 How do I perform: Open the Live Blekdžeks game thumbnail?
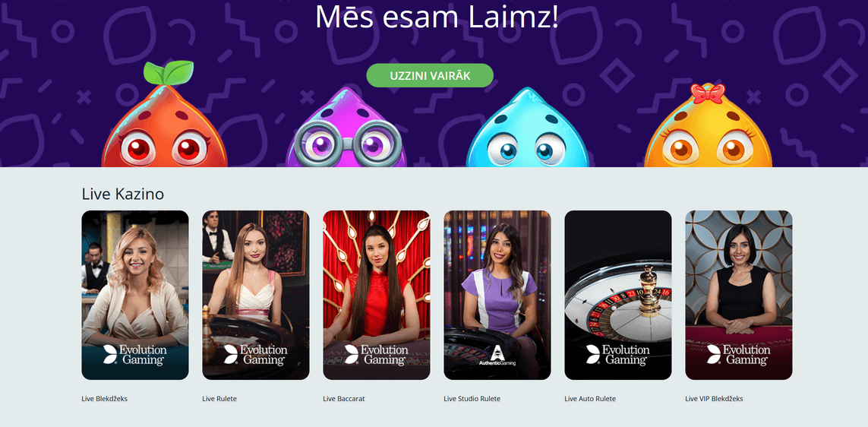[135, 296]
